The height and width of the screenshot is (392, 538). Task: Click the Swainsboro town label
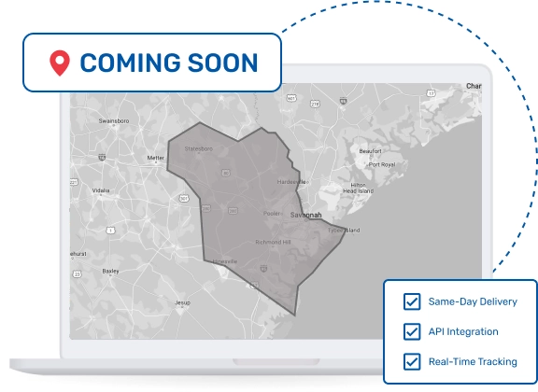tap(114, 120)
